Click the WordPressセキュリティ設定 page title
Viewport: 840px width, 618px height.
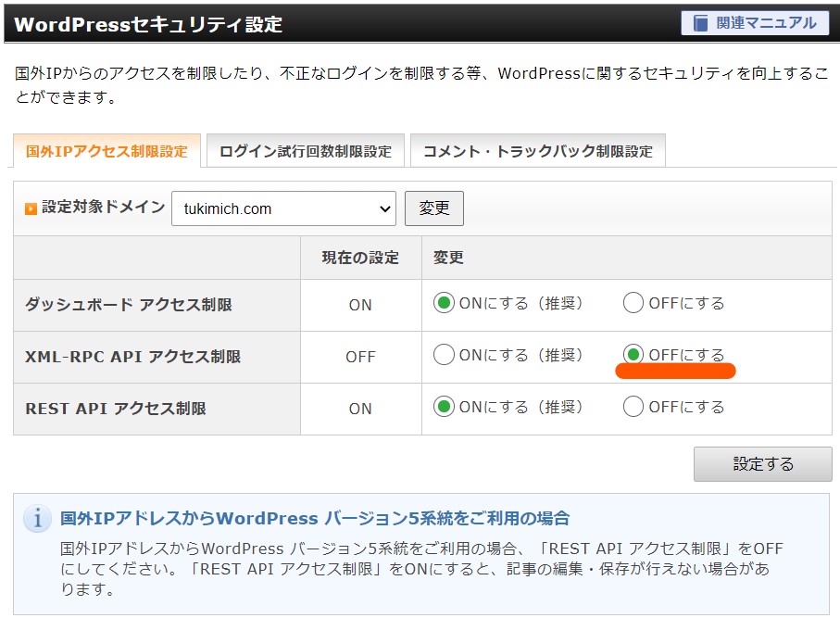click(x=148, y=24)
